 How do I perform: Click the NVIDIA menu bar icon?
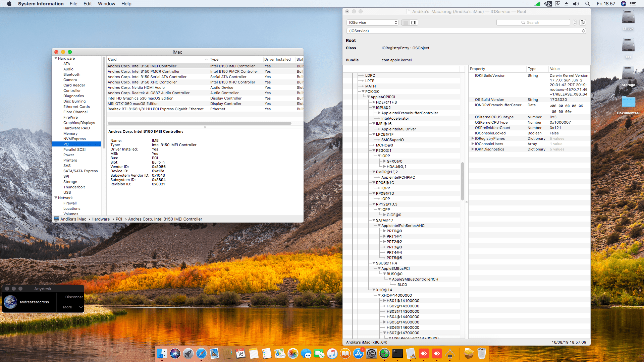coord(548,4)
